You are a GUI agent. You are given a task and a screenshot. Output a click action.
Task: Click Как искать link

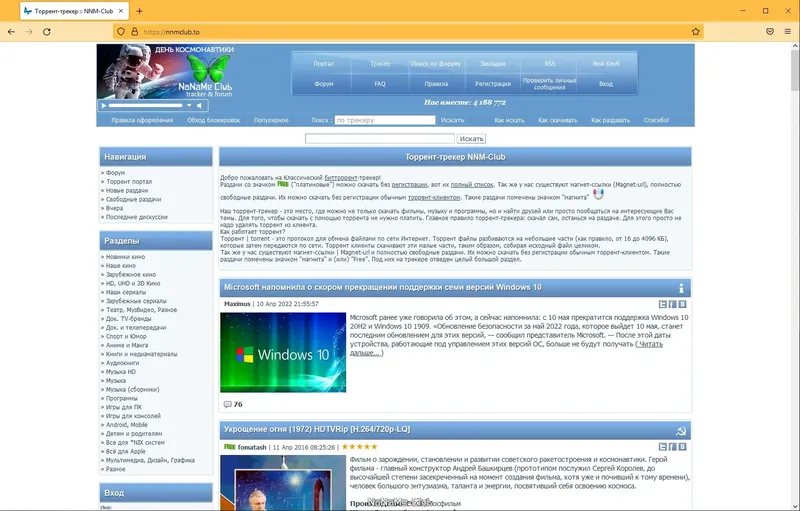509,120
